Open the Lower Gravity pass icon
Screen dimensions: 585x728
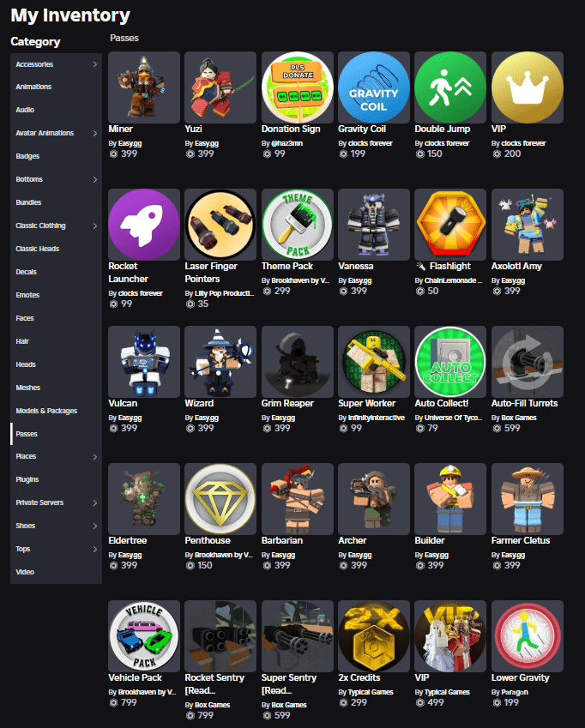(528, 635)
